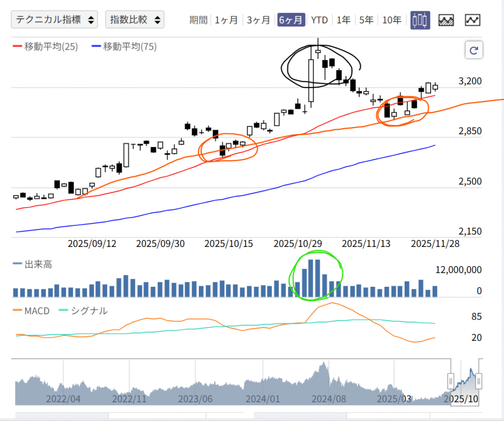The height and width of the screenshot is (421, 504).
Task: Toggle the MACD legend entry
Action: (32, 311)
